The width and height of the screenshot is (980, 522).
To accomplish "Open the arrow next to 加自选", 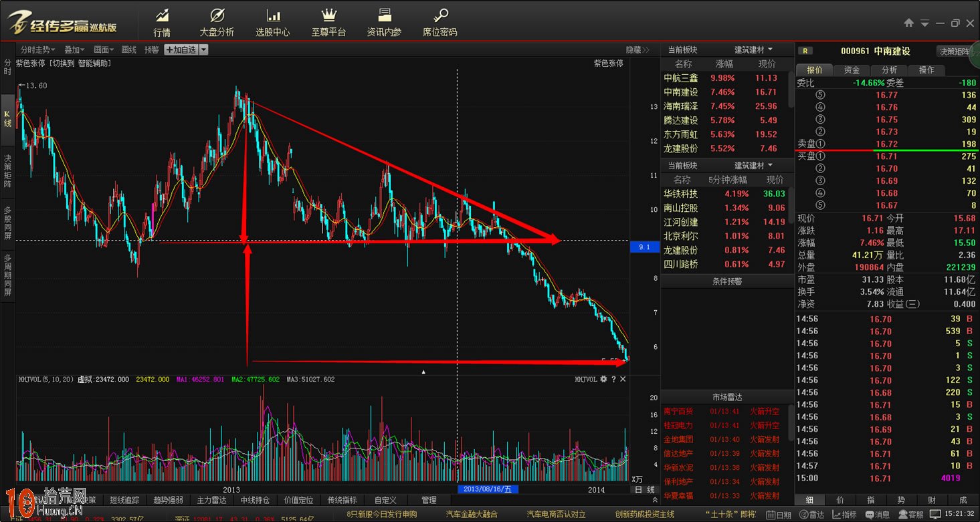I will click(x=203, y=49).
